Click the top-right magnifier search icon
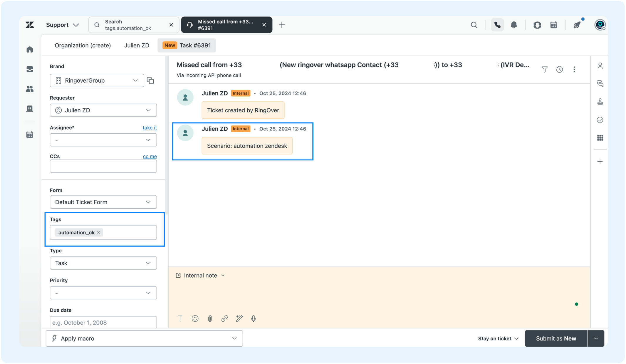The width and height of the screenshot is (626, 364). [474, 25]
